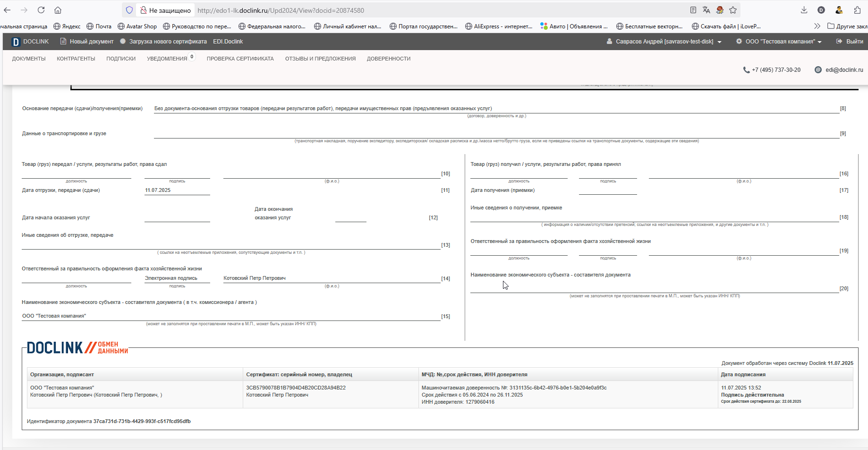Open the 'Федеральная налого...' bookmark
The width and height of the screenshot is (868, 450).
click(x=272, y=26)
